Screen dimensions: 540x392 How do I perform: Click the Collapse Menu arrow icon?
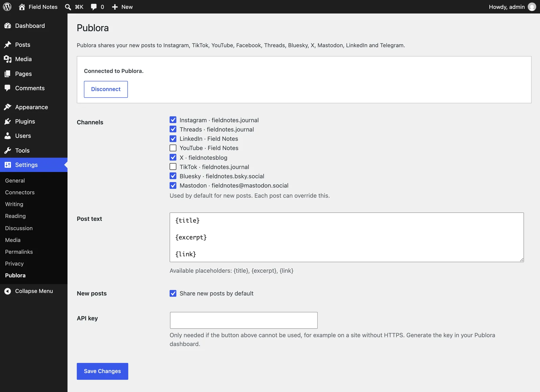[7, 291]
